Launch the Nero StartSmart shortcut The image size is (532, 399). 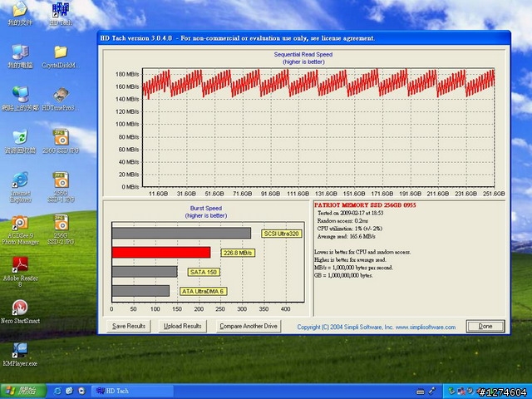point(20,312)
